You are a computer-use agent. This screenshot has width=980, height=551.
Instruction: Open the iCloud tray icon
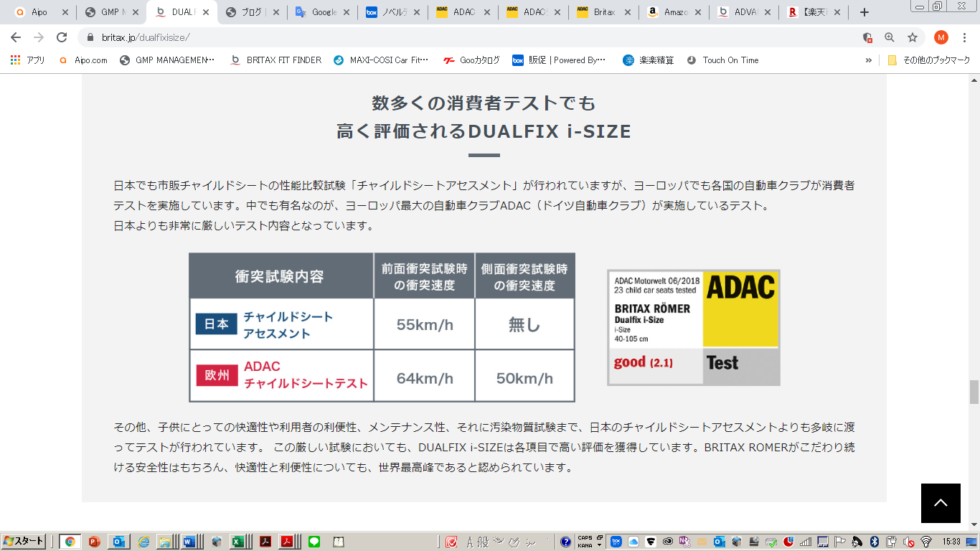pyautogui.click(x=633, y=542)
